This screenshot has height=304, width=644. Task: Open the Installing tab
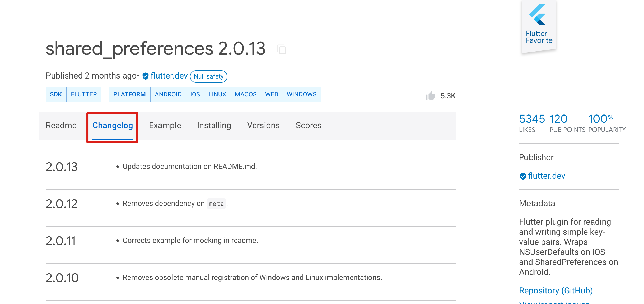pyautogui.click(x=214, y=125)
